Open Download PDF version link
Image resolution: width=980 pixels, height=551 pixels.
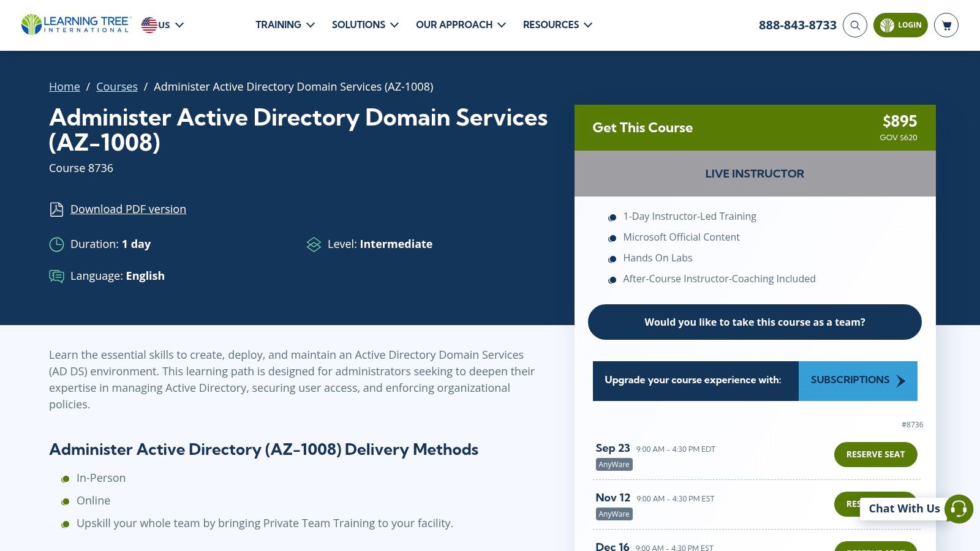click(128, 209)
